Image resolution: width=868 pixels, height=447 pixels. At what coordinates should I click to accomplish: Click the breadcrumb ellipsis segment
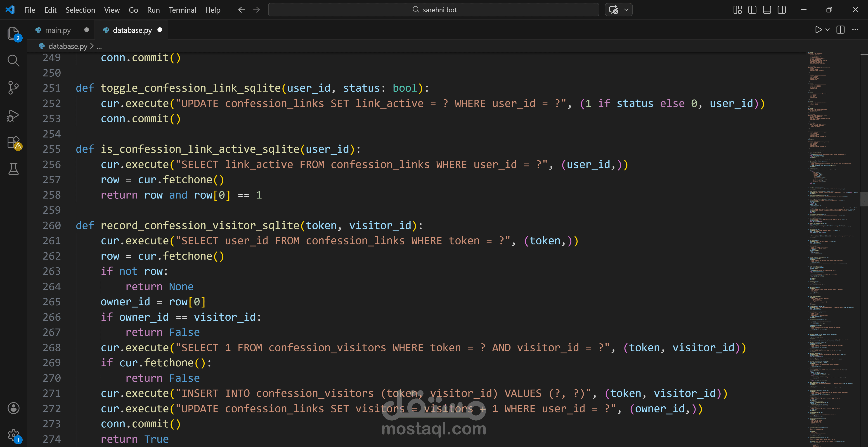[x=99, y=46]
